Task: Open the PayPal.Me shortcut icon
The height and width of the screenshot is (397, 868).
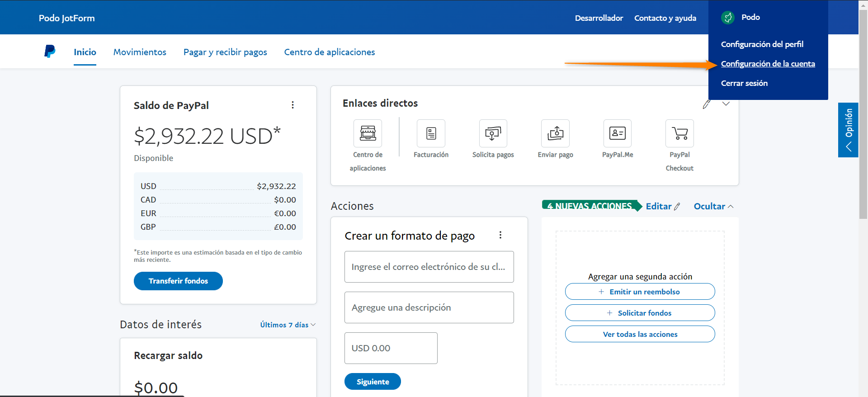Action: pos(618,133)
